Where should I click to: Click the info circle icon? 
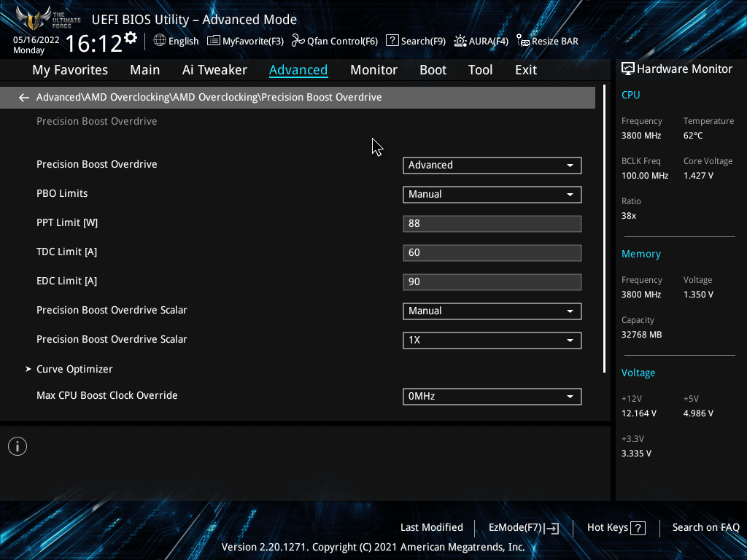(x=18, y=446)
